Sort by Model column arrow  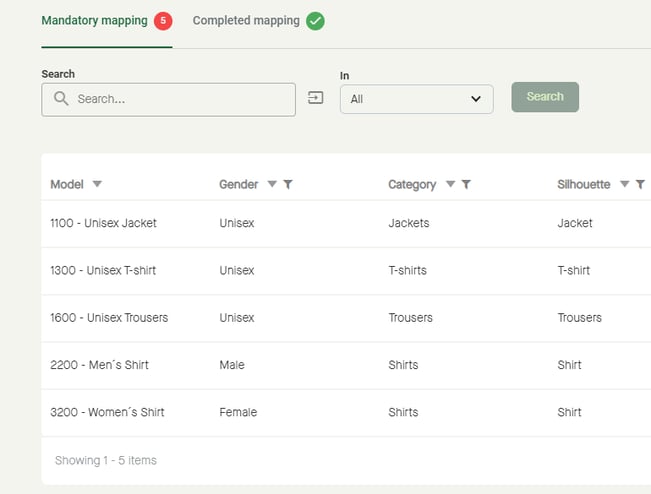coord(97,185)
